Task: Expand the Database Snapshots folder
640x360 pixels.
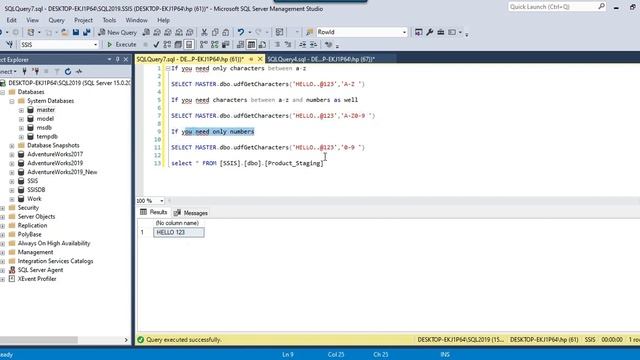Action: pyautogui.click(x=12, y=146)
